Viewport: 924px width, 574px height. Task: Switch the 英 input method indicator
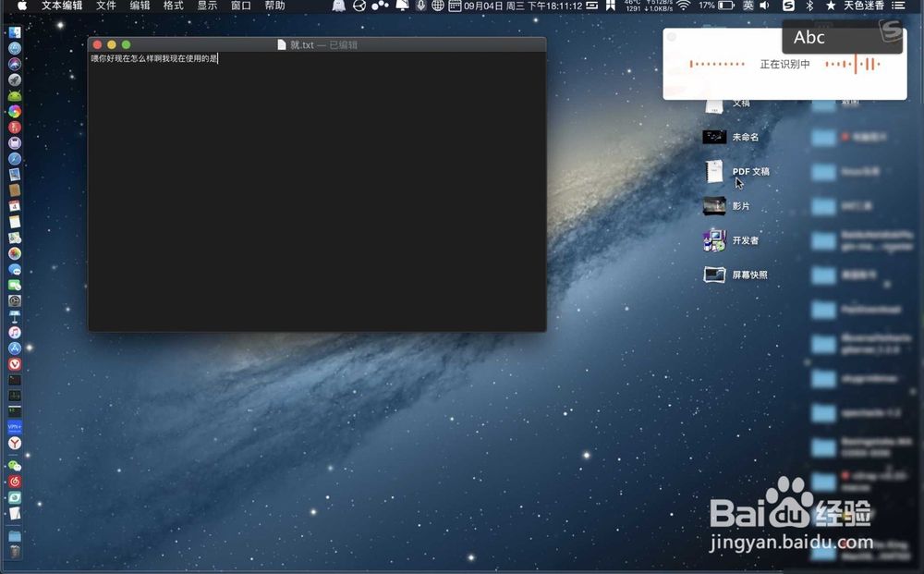coord(748,6)
